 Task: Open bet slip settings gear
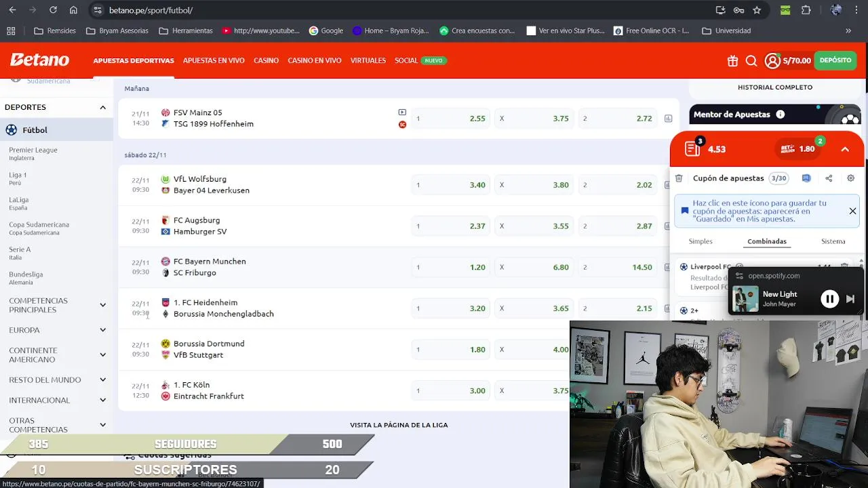click(x=851, y=178)
